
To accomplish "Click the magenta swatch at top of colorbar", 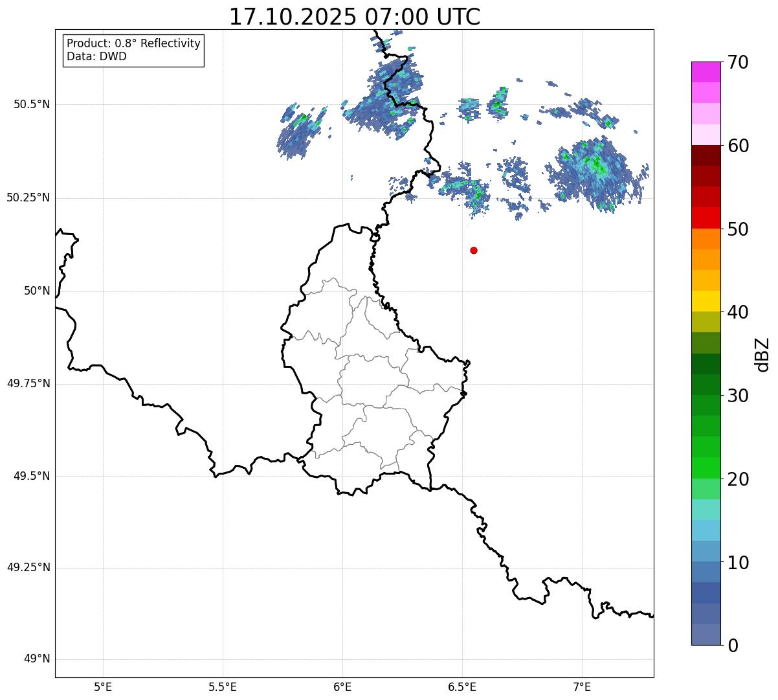I will 706,72.
